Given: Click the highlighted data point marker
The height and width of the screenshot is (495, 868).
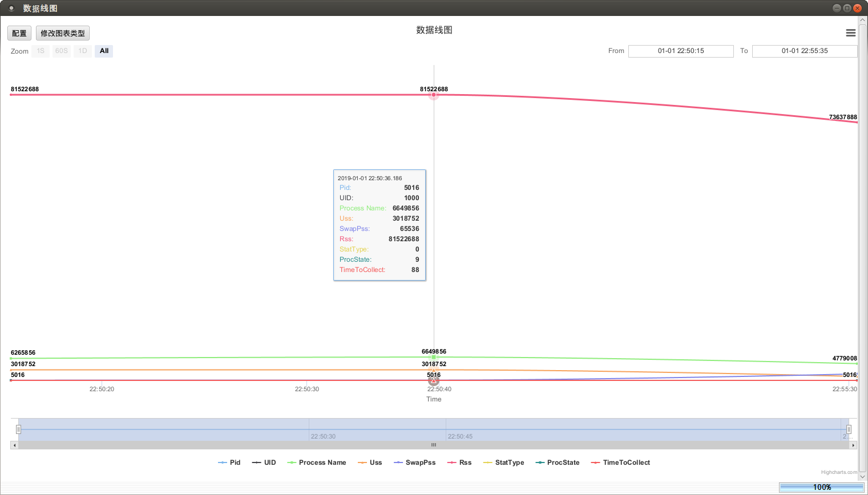Looking at the screenshot, I should (434, 95).
